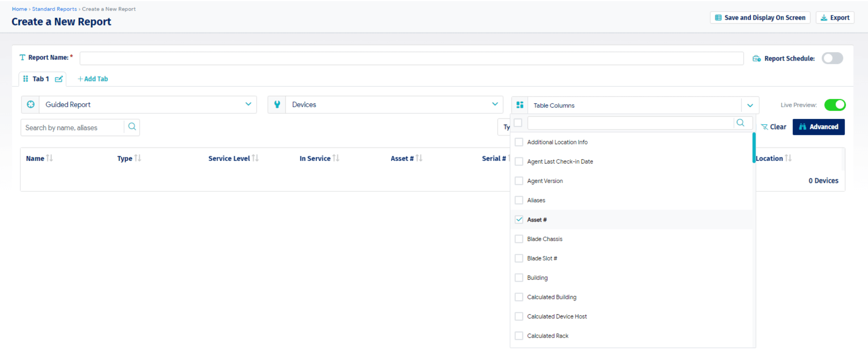Image resolution: width=868 pixels, height=360 pixels.
Task: Check the Calculated Building column
Action: [x=519, y=297]
